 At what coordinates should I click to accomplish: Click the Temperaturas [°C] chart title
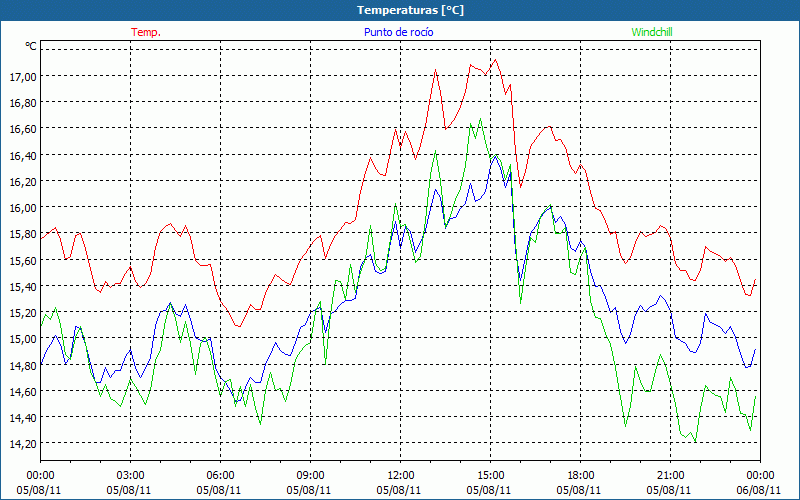pyautogui.click(x=410, y=10)
